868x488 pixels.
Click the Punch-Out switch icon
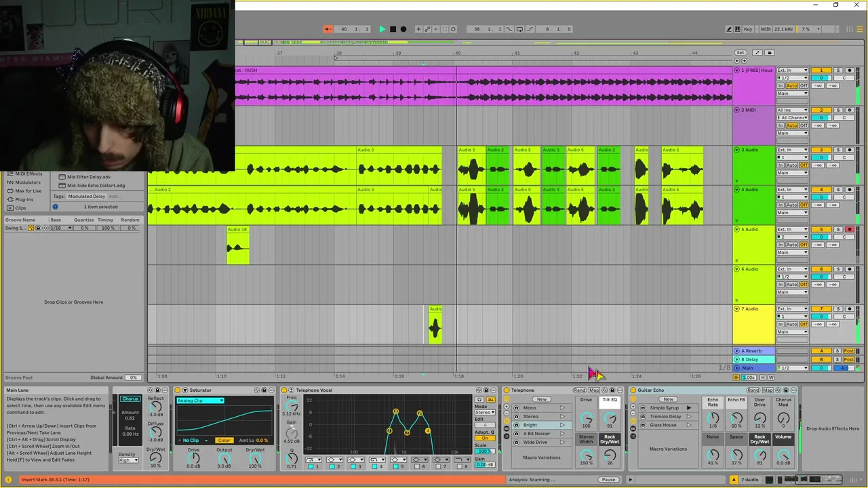(531, 29)
